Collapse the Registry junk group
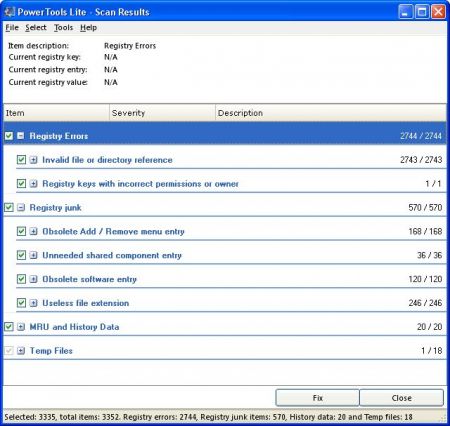 21,207
